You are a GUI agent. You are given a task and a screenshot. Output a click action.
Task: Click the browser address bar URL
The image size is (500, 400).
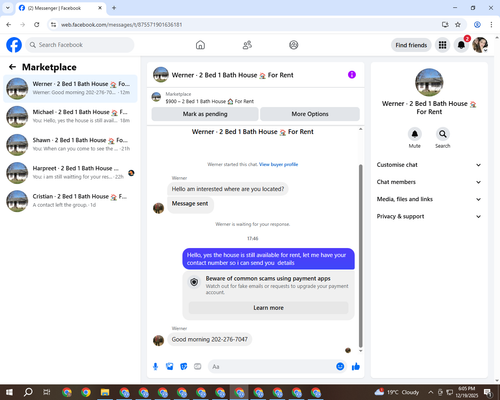click(x=121, y=25)
